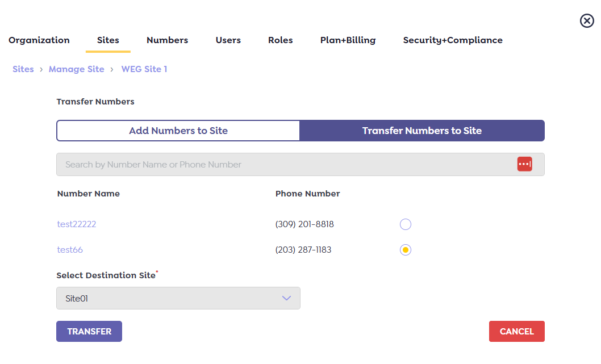
Task: Open the Security+Compliance tab
Action: point(452,40)
